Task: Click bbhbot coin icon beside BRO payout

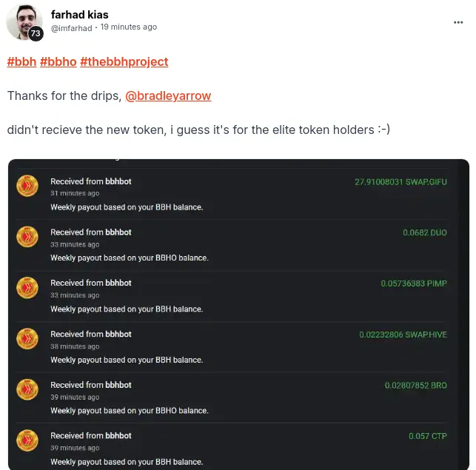Action: [x=27, y=389]
